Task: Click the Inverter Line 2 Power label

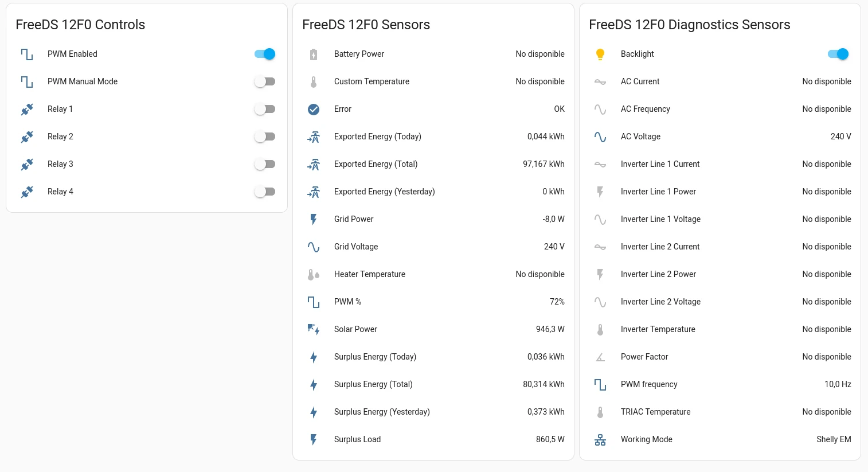Action: pos(658,274)
